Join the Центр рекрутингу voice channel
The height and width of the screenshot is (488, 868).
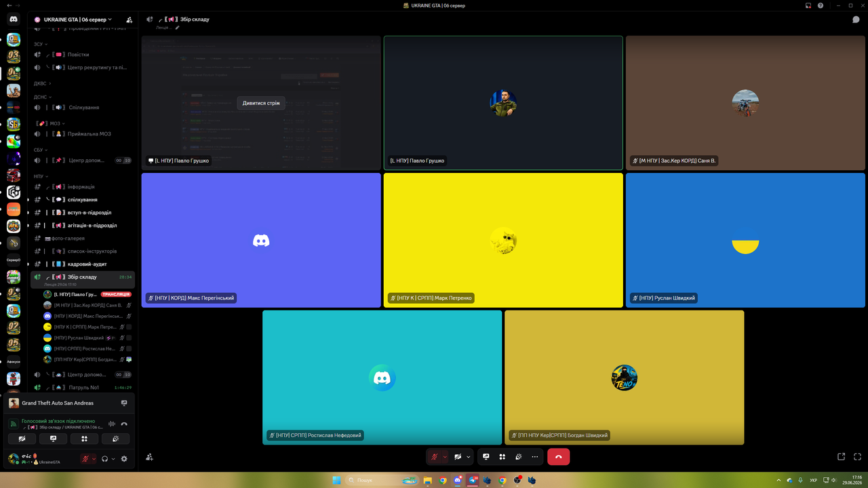(x=83, y=67)
